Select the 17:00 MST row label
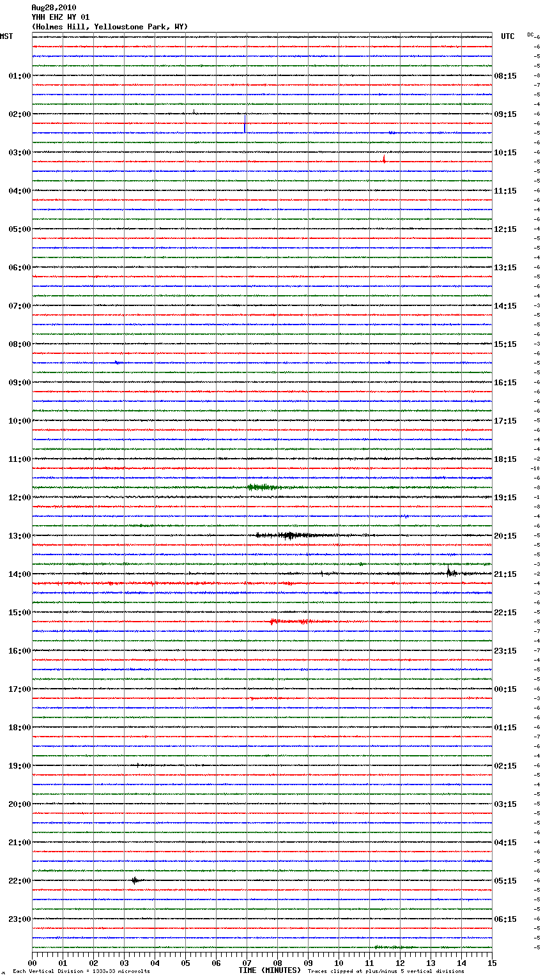 (20, 689)
